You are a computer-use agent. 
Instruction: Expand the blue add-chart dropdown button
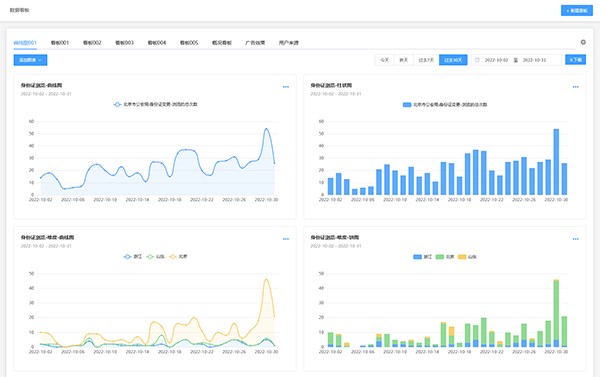pyautogui.click(x=30, y=60)
